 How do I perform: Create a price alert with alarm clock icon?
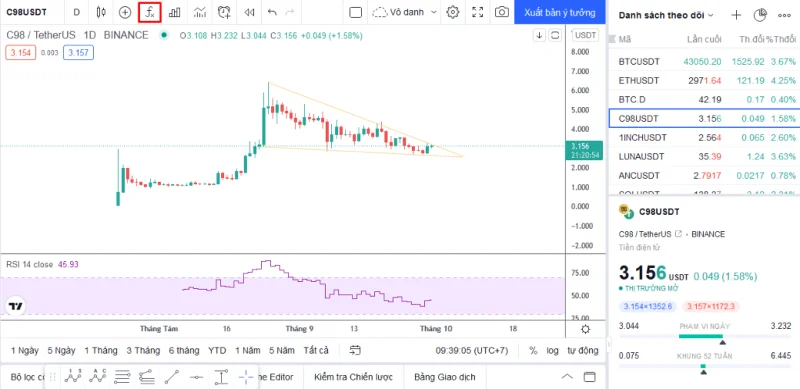(224, 12)
